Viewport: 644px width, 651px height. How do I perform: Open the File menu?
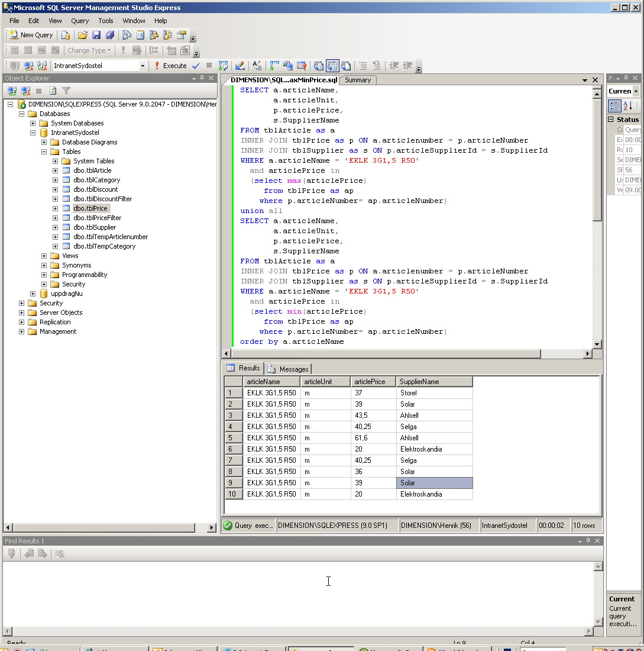pyautogui.click(x=14, y=21)
